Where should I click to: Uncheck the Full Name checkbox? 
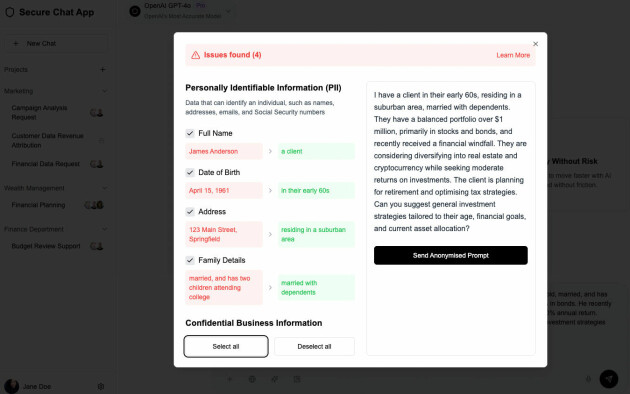(190, 133)
